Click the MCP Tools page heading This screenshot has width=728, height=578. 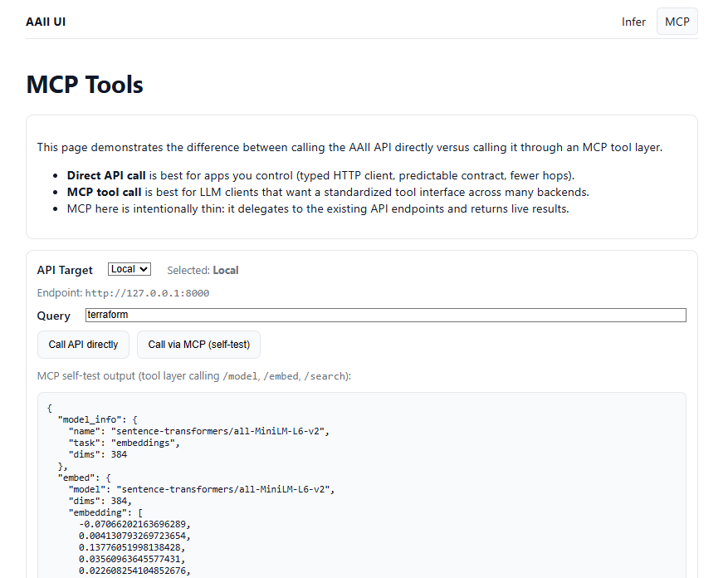click(85, 85)
